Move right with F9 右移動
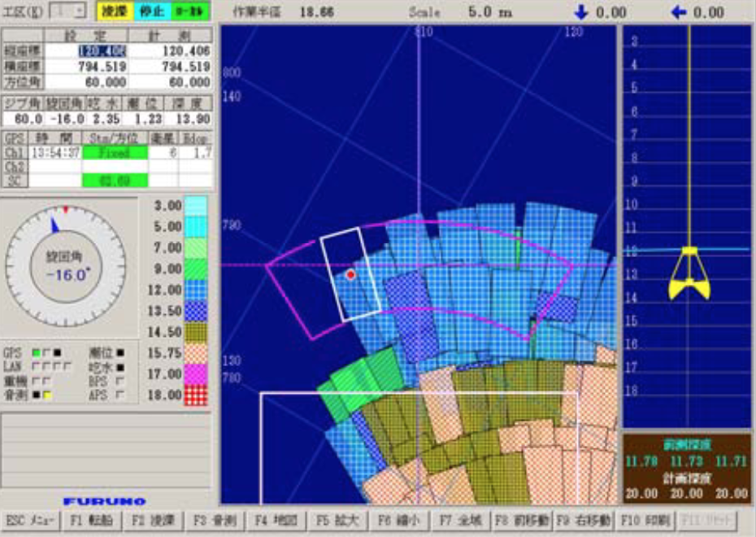 pyautogui.click(x=584, y=521)
